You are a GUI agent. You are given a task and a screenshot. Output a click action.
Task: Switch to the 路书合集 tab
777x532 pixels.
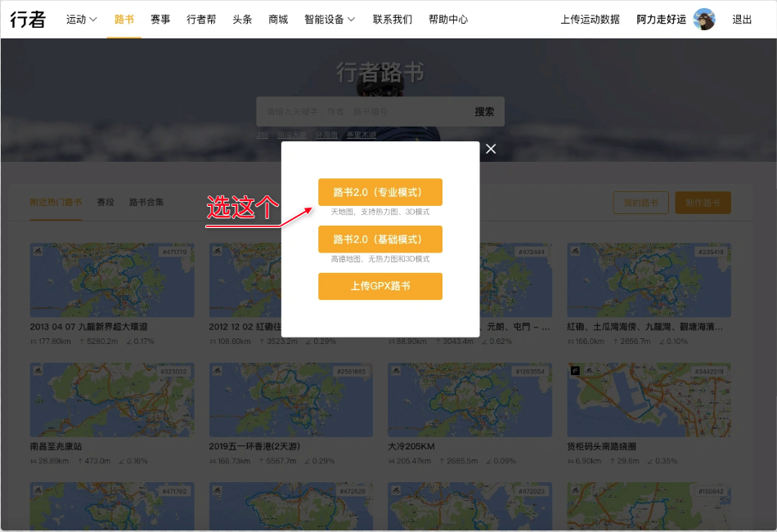coord(146,202)
